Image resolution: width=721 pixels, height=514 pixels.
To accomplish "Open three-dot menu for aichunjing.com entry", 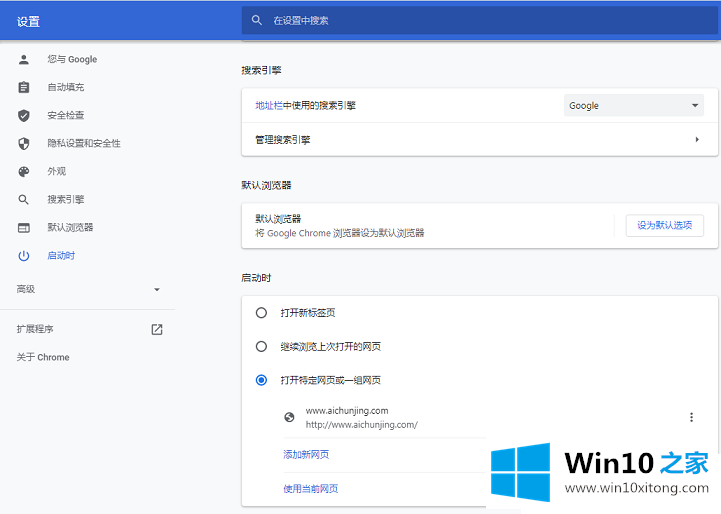I will tap(691, 417).
